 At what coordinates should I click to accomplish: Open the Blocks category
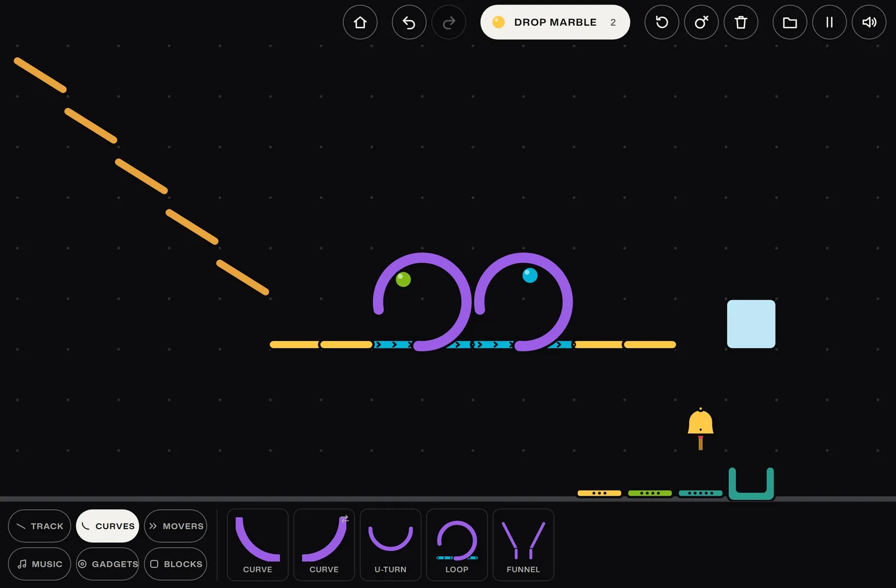tap(175, 564)
